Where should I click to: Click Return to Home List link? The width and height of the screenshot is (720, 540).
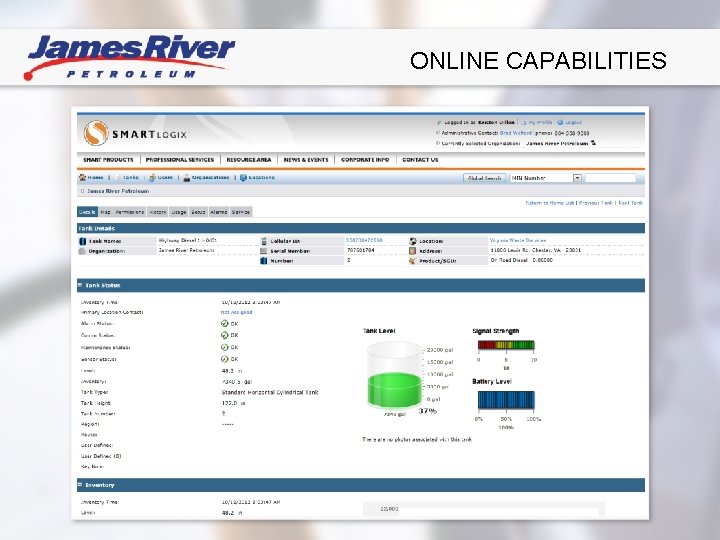[550, 202]
